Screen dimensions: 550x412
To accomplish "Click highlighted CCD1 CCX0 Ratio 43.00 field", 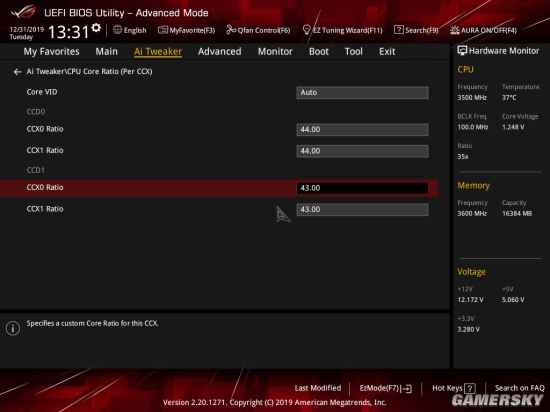I will coord(362,188).
